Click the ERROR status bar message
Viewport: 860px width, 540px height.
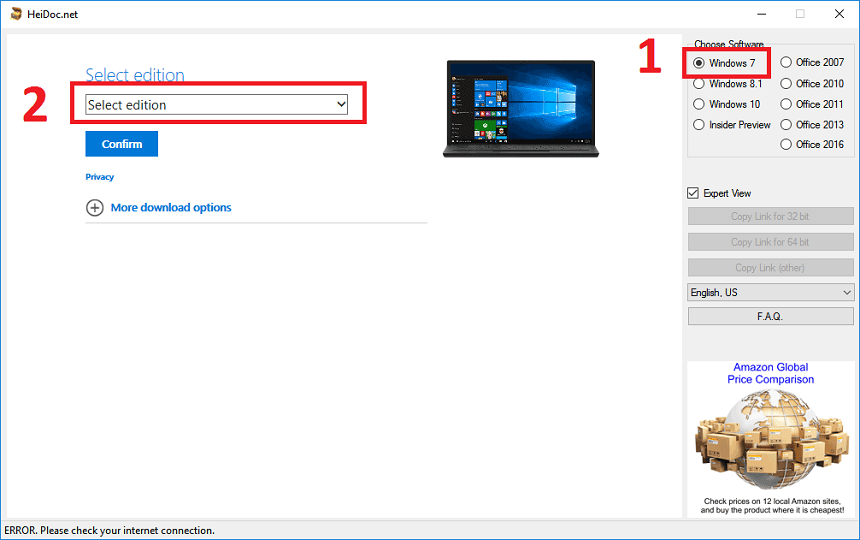110,531
